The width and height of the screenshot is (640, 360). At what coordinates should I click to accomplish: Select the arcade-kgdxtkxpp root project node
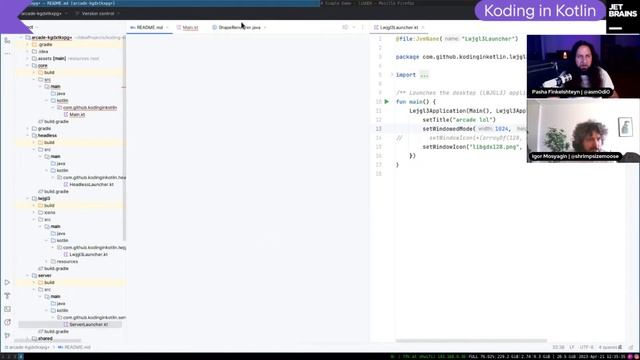pyautogui.click(x=51, y=38)
